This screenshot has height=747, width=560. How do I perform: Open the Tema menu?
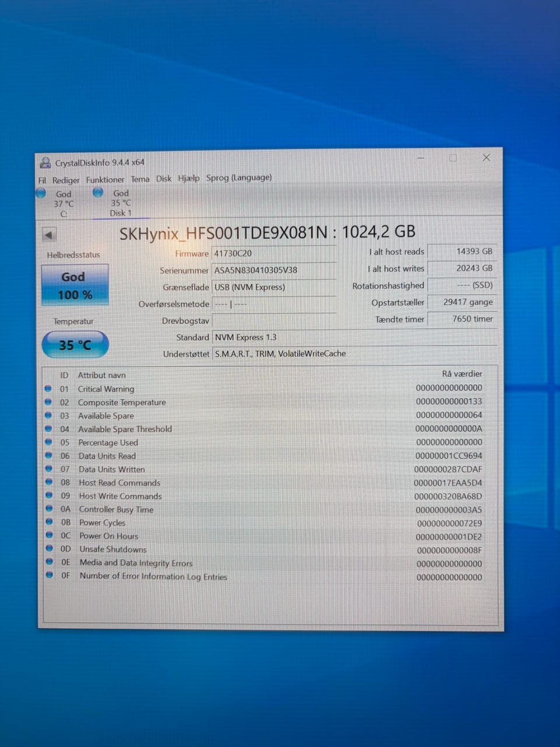140,179
